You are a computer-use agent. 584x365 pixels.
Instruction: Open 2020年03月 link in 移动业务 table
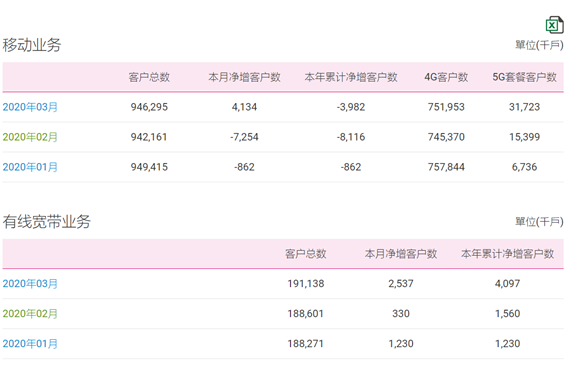[x=30, y=107]
